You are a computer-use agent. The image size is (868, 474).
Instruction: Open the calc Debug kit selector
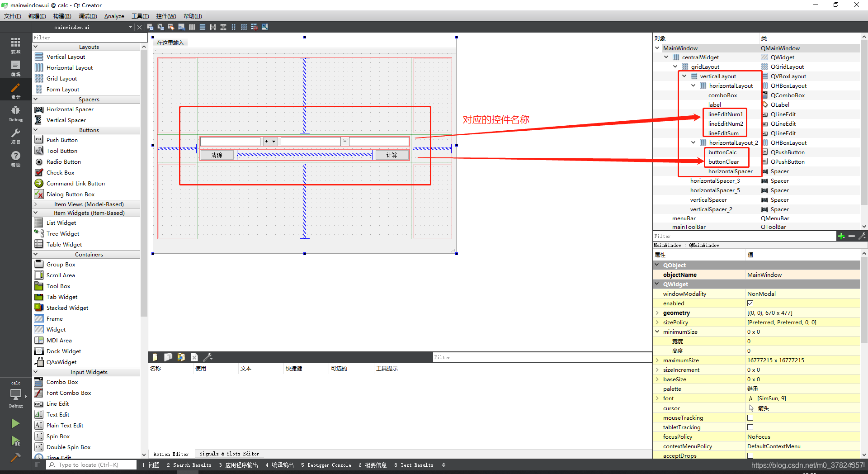tap(16, 394)
